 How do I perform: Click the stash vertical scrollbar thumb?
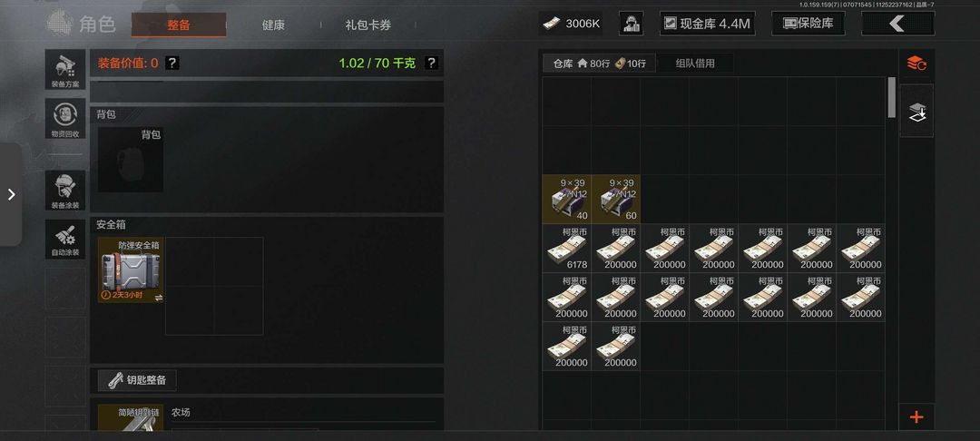(x=892, y=97)
